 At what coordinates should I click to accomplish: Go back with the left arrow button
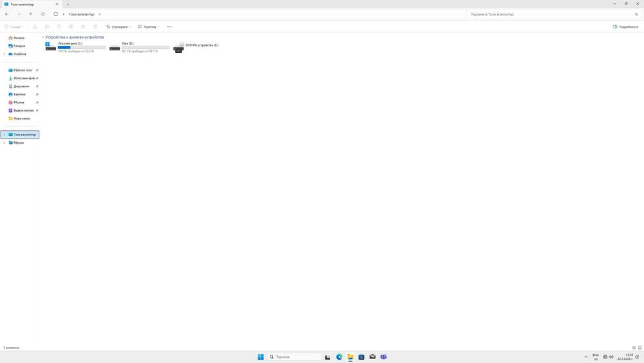[x=7, y=14]
